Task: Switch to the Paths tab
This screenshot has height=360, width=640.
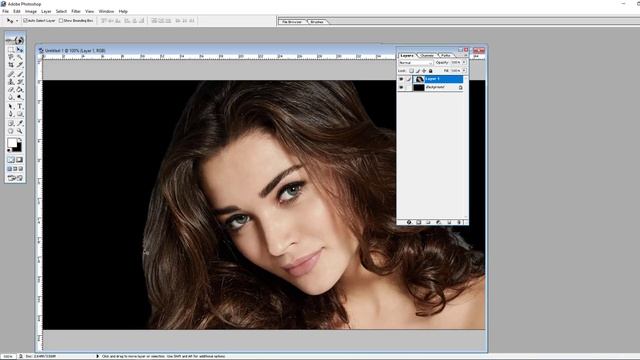Action: coord(446,55)
